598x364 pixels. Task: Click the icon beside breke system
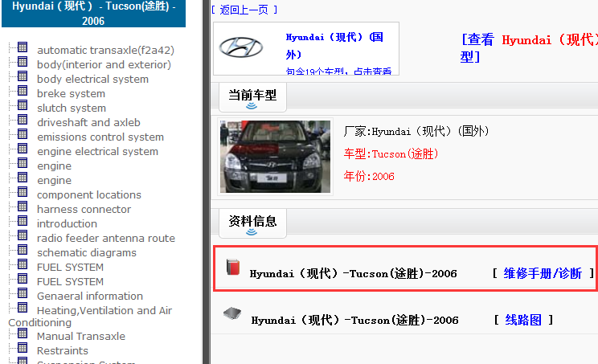(23, 90)
